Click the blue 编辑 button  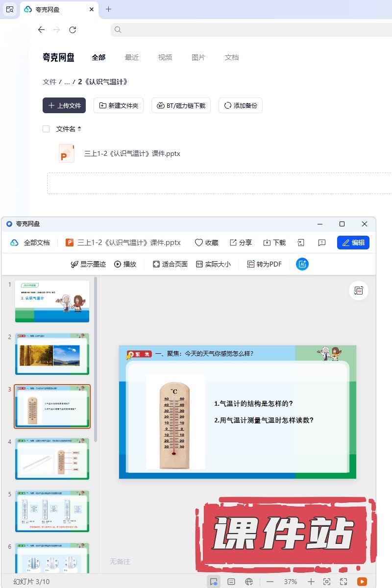tap(353, 243)
